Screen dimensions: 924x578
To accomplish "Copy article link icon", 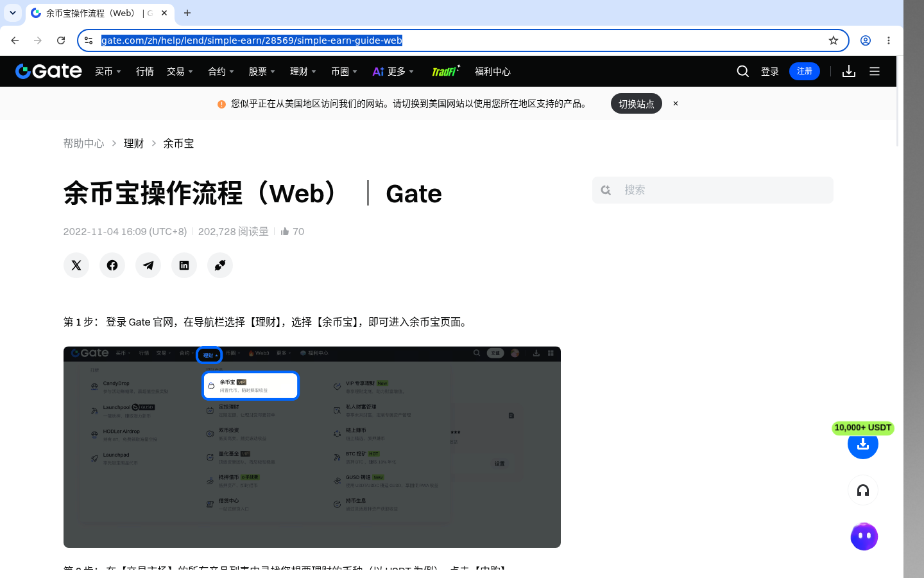I will click(220, 265).
